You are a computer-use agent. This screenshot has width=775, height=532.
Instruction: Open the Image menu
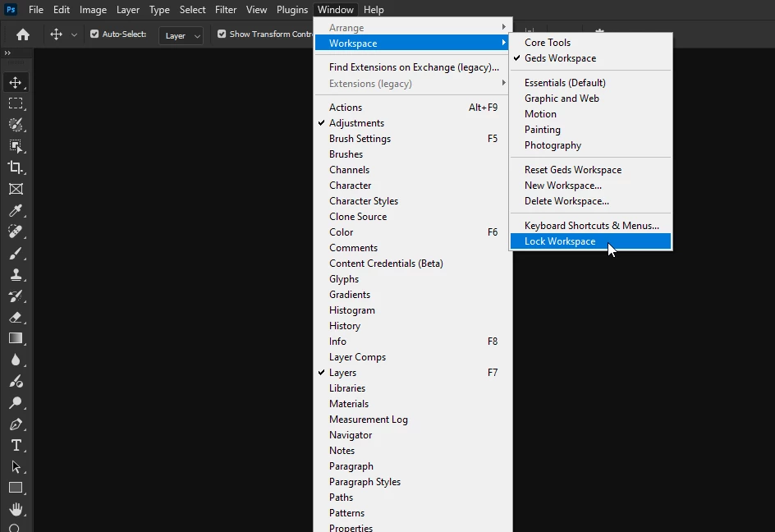(93, 10)
